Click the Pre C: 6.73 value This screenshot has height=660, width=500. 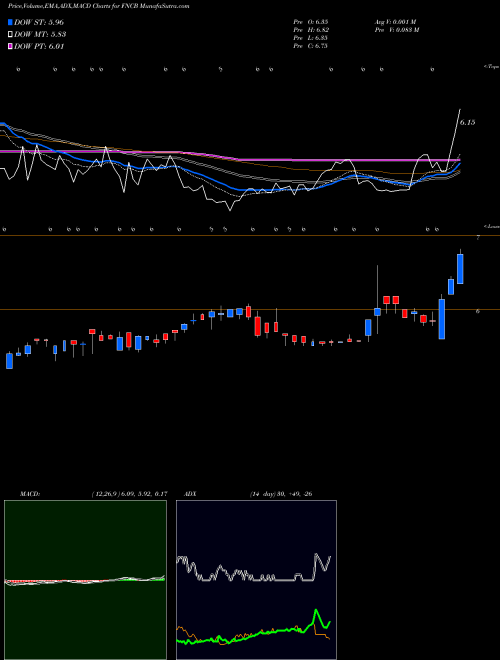pyautogui.click(x=311, y=46)
